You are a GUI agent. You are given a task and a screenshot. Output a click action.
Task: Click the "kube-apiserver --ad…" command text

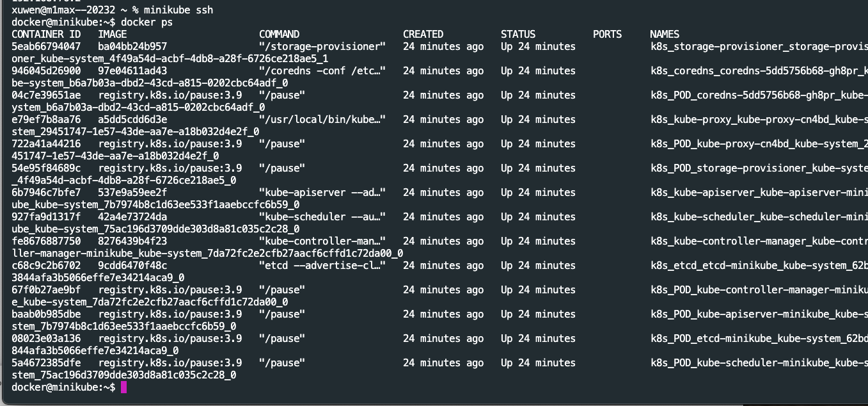click(322, 192)
